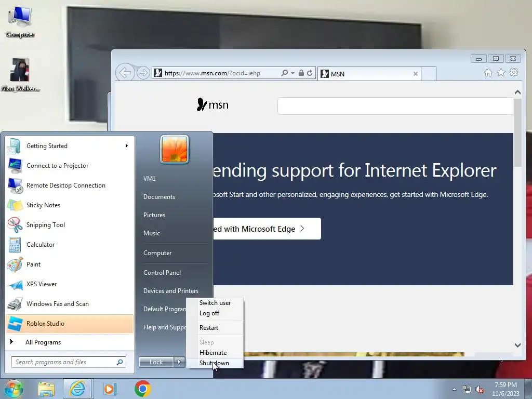Open Control Panel

point(162,272)
